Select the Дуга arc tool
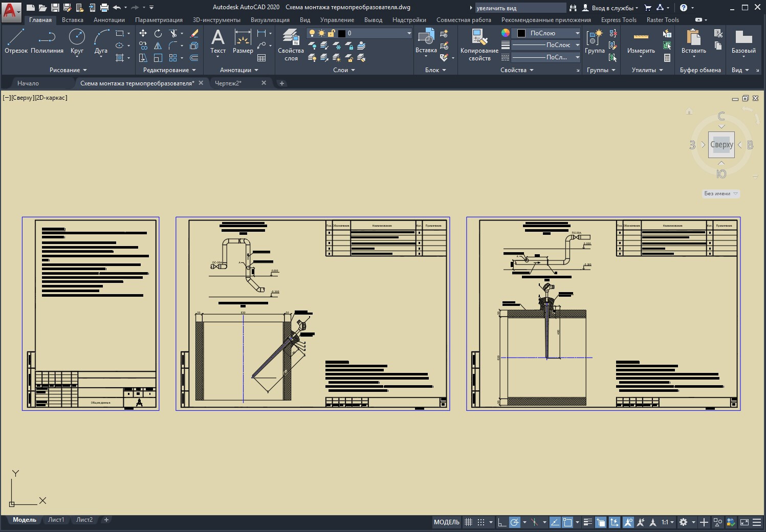 point(101,41)
